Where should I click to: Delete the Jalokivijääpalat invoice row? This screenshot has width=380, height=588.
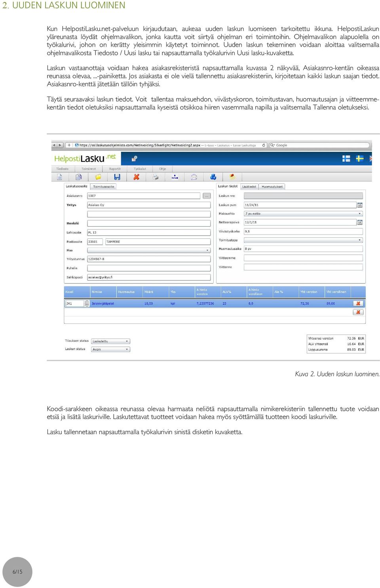coord(358,303)
